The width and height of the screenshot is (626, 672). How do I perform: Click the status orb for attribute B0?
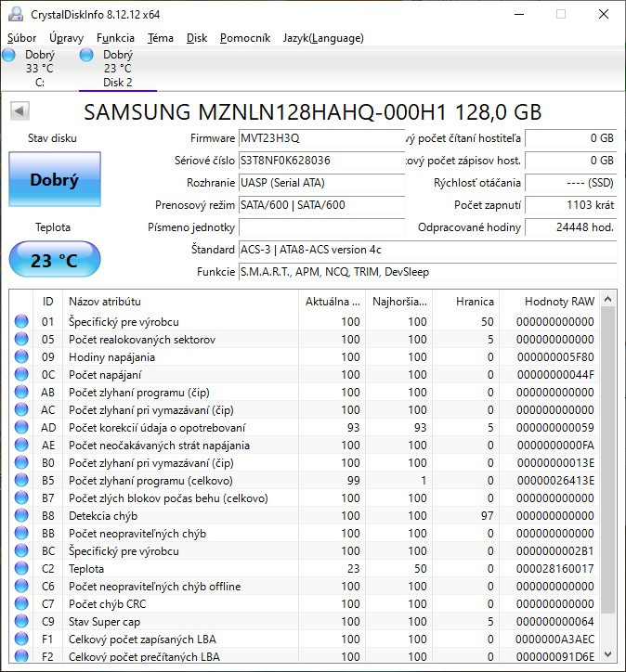pyautogui.click(x=21, y=462)
